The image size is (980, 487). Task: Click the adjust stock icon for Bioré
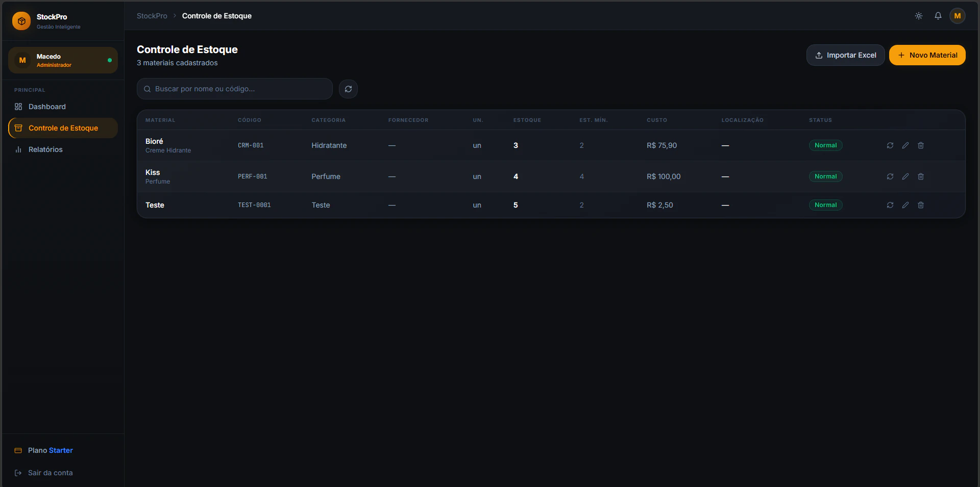(890, 145)
